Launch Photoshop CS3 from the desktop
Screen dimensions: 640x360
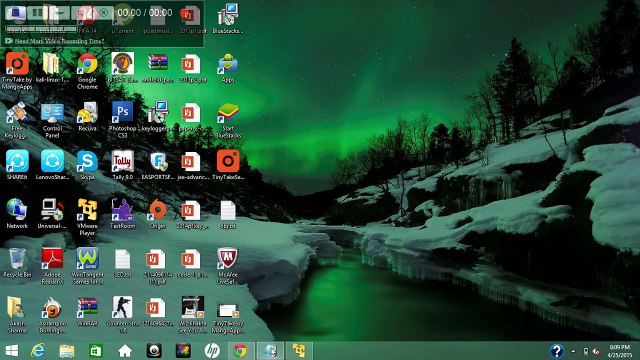click(122, 120)
